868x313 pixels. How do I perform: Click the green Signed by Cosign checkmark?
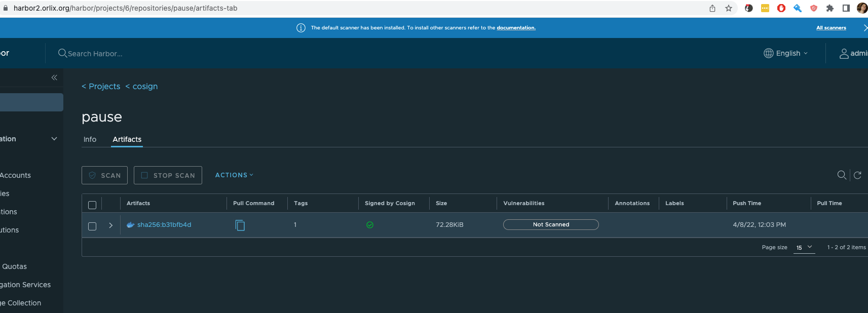370,225
